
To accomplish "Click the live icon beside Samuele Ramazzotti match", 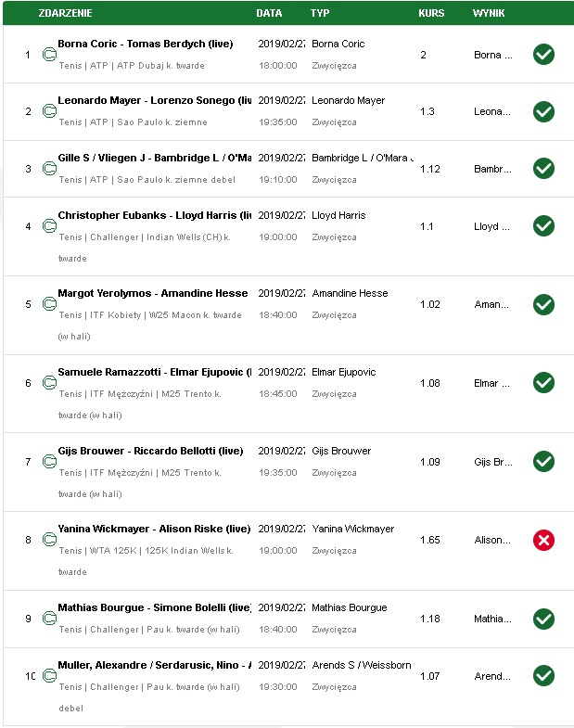I will pyautogui.click(x=49, y=383).
